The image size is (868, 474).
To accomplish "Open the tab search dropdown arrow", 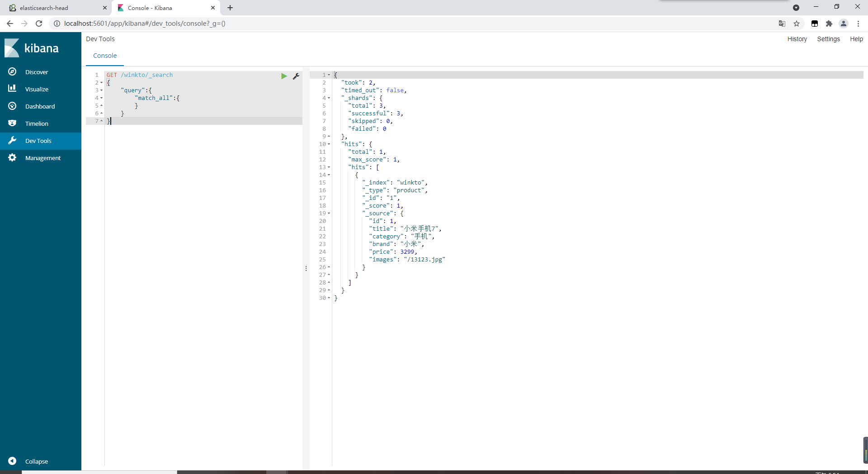I will 796,8.
